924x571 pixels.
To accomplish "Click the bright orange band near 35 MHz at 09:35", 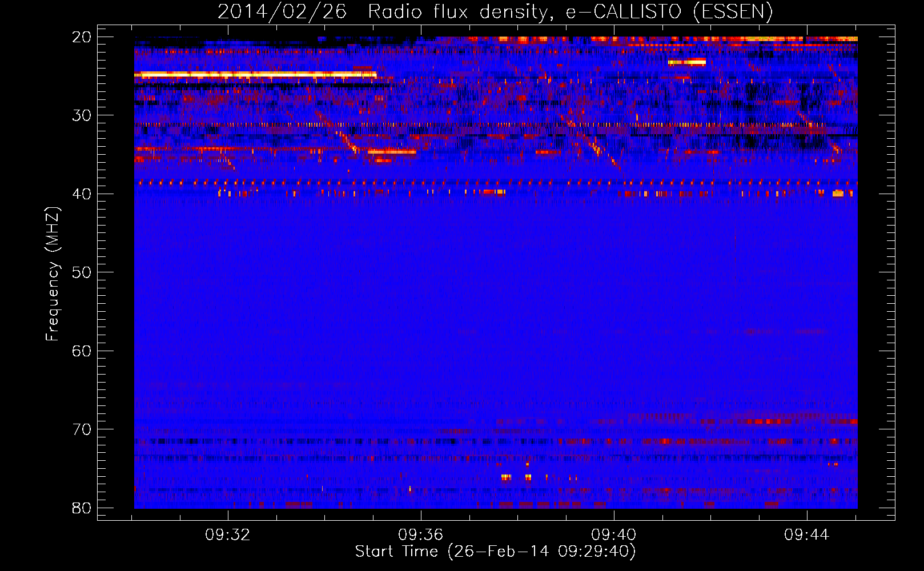I will pos(392,152).
